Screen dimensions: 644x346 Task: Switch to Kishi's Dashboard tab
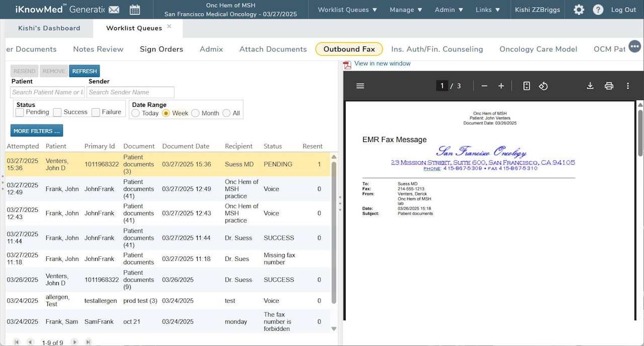[x=49, y=28]
